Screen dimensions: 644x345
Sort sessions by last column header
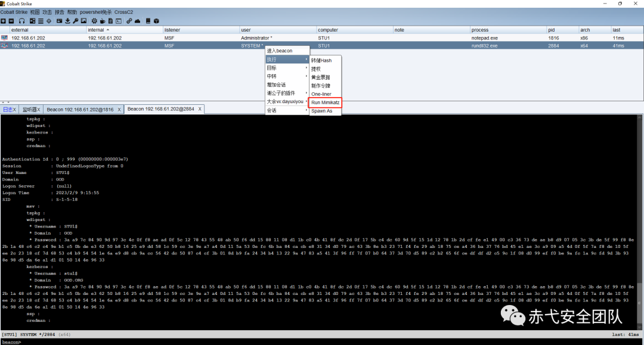(627, 30)
